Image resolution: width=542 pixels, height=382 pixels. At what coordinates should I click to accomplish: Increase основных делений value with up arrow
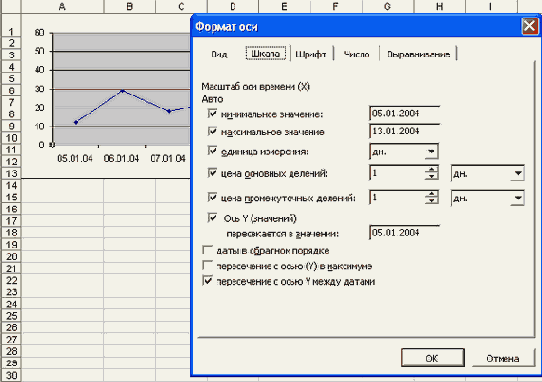pyautogui.click(x=431, y=170)
